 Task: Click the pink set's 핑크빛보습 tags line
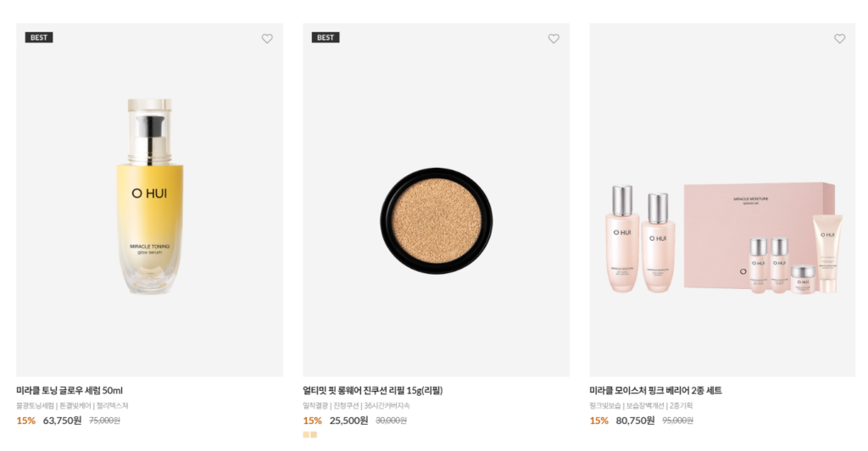point(641,406)
